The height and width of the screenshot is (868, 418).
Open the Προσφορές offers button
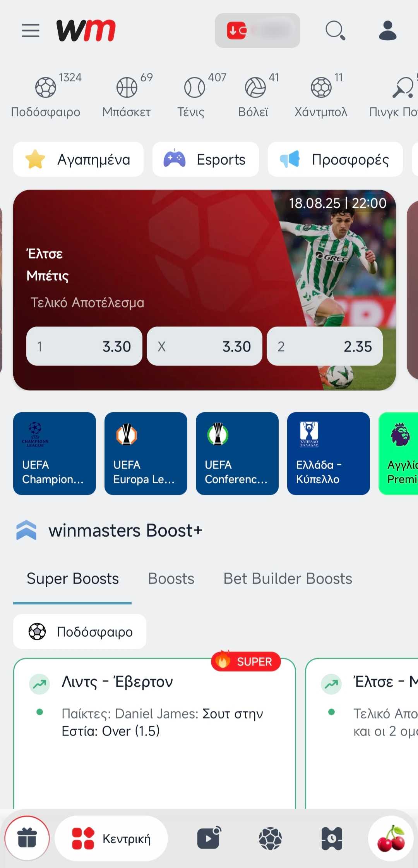(335, 159)
